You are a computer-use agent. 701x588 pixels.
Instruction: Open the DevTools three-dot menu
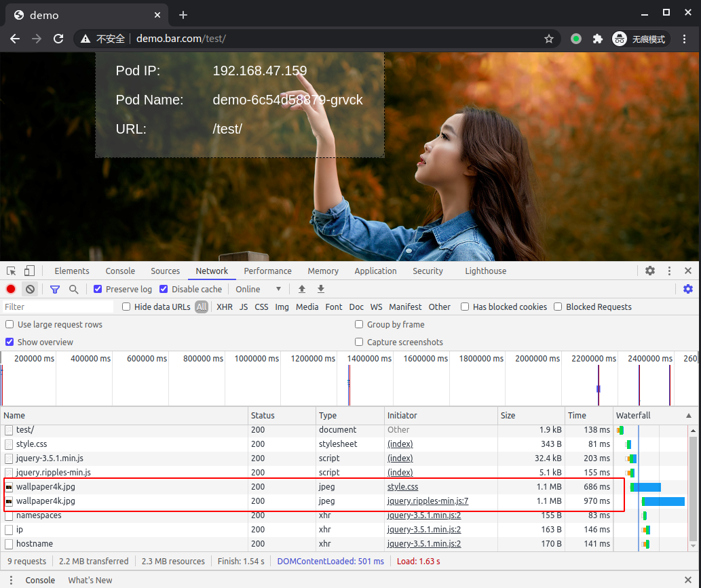(x=669, y=271)
